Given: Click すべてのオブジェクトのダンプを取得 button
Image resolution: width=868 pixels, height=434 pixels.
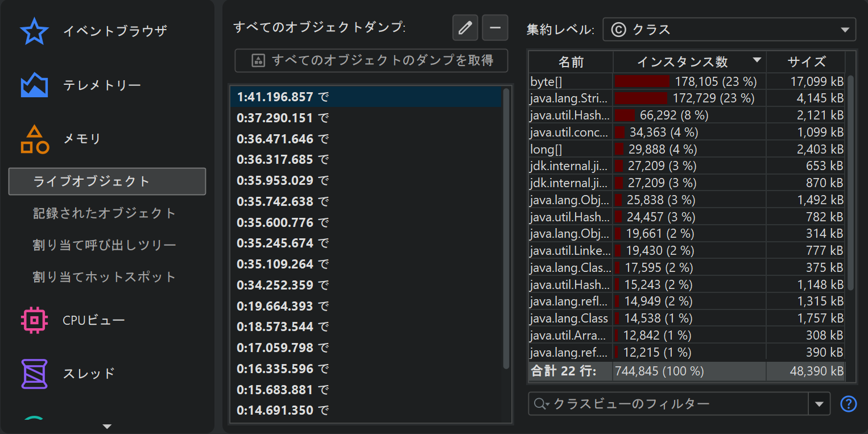Looking at the screenshot, I should click(x=371, y=60).
